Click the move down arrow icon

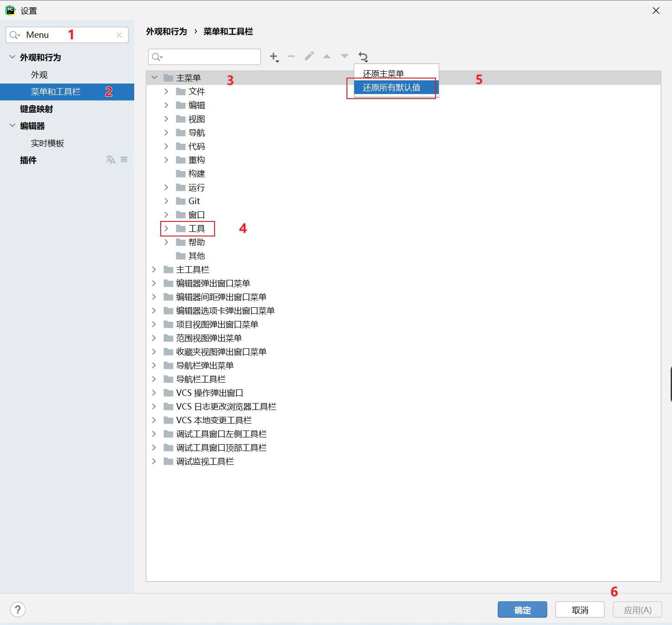pos(345,56)
